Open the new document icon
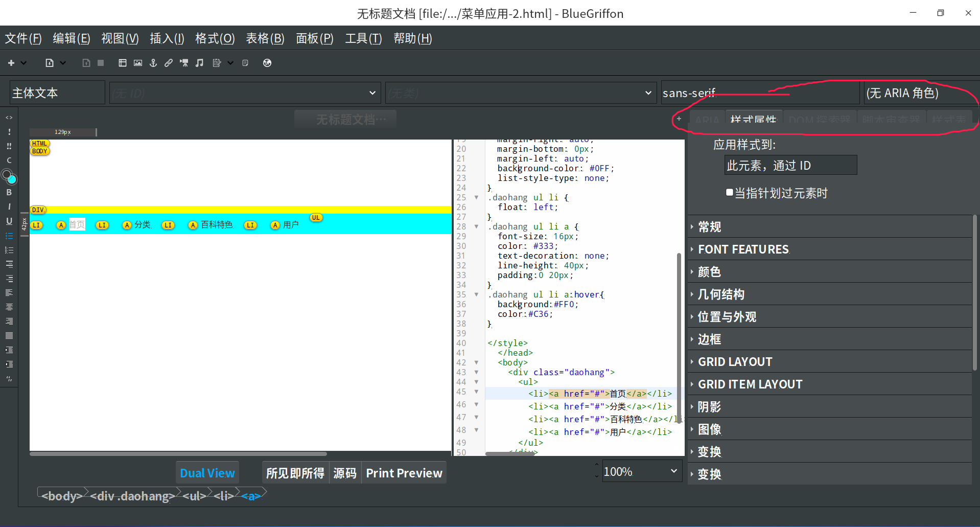Screen dimensions: 980x527 pos(51,62)
